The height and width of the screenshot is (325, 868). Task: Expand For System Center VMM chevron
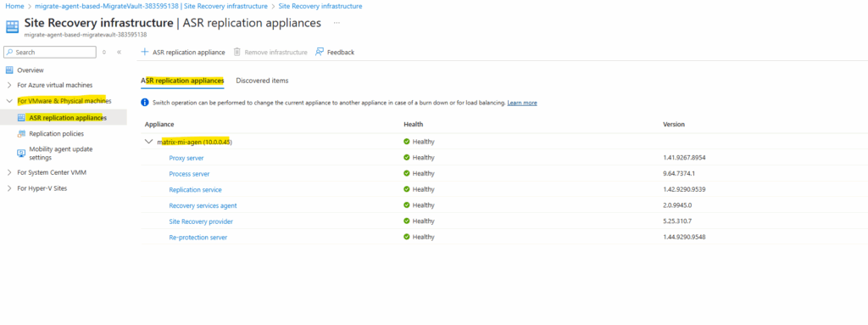click(x=8, y=172)
